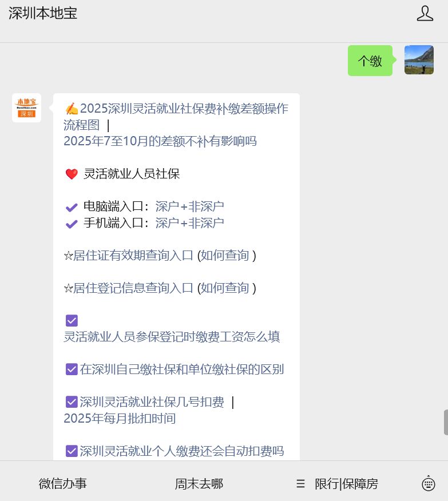Click the 深圳本地宝 orange avatar logo
This screenshot has width=448, height=501.
(26, 108)
